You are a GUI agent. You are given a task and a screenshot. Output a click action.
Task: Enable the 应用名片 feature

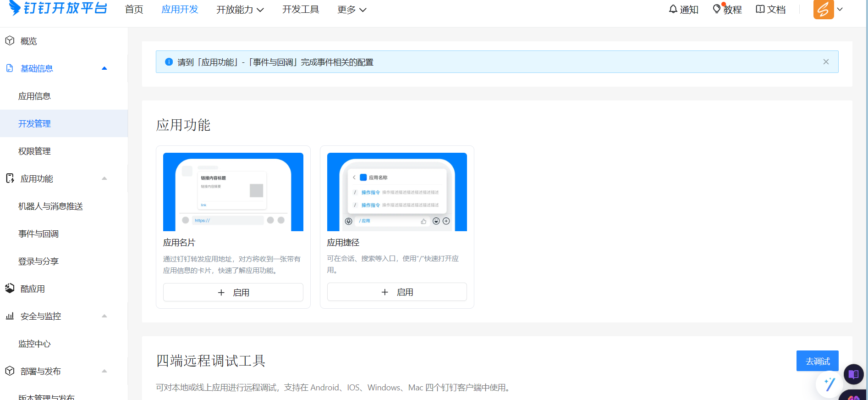click(x=233, y=292)
